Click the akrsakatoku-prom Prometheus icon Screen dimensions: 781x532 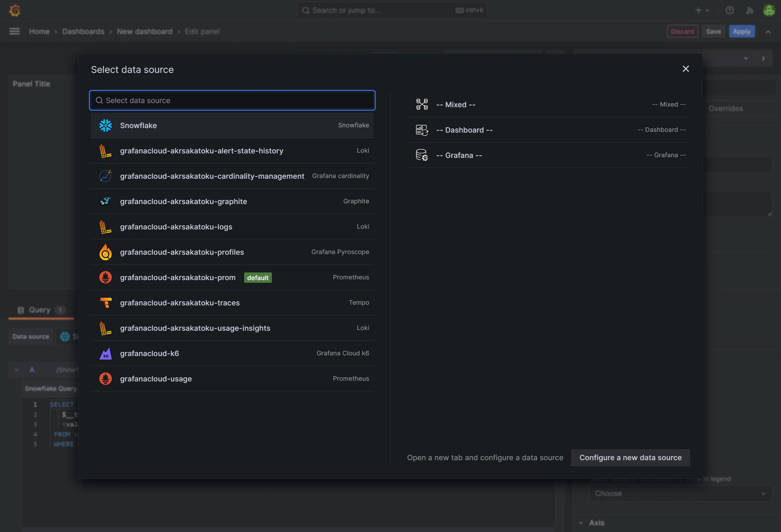pyautogui.click(x=106, y=277)
